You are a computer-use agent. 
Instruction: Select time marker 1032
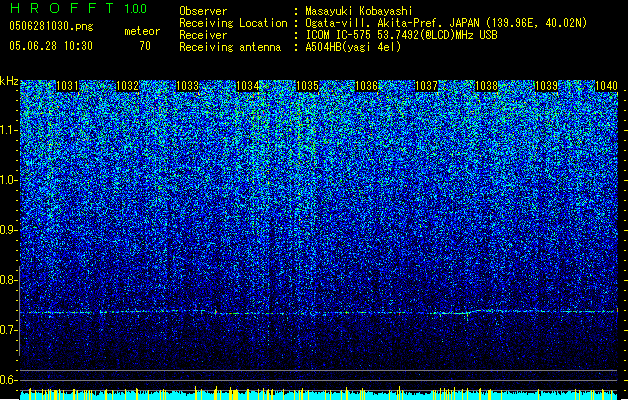point(127,86)
